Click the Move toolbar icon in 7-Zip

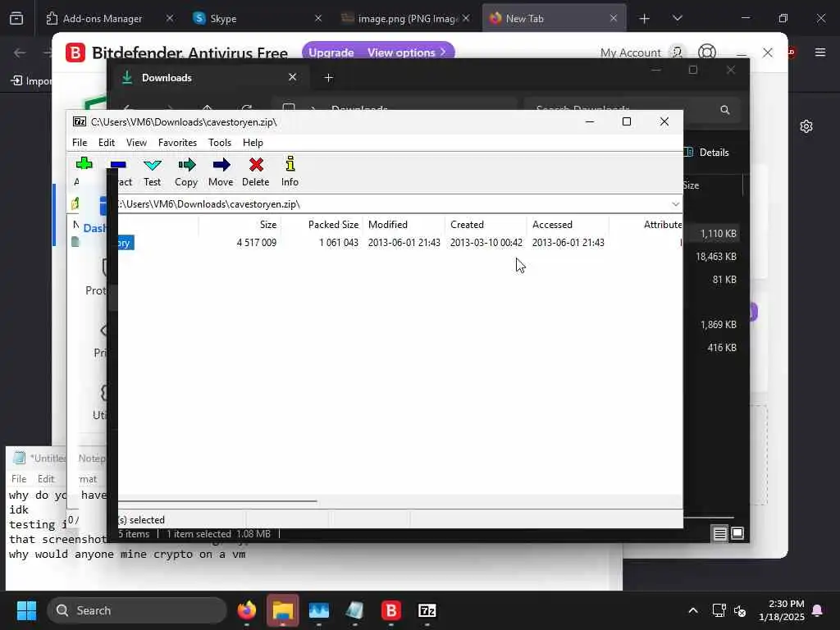(x=221, y=165)
